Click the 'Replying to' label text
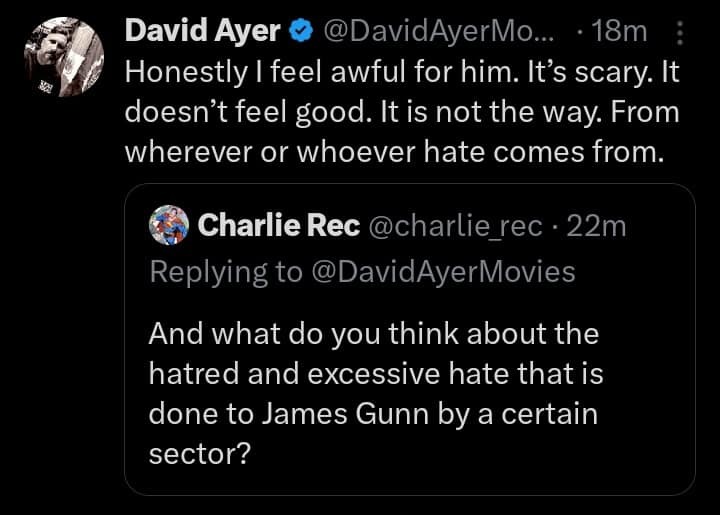The image size is (720, 515). tap(226, 271)
